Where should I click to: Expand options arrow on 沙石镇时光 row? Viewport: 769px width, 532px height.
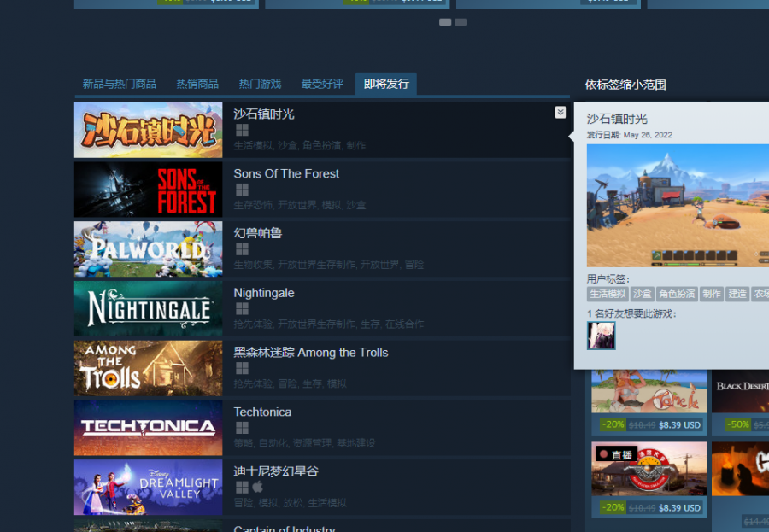[x=560, y=112]
